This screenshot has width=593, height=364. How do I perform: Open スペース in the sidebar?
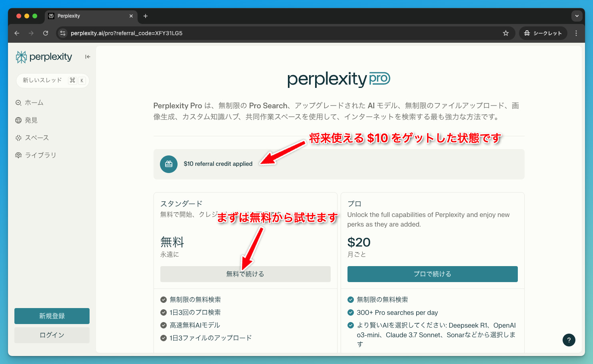click(37, 138)
